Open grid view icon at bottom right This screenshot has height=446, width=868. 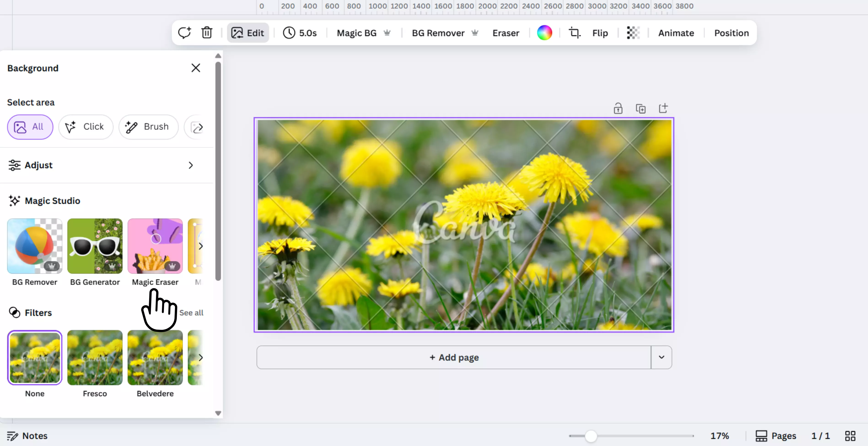coord(850,435)
